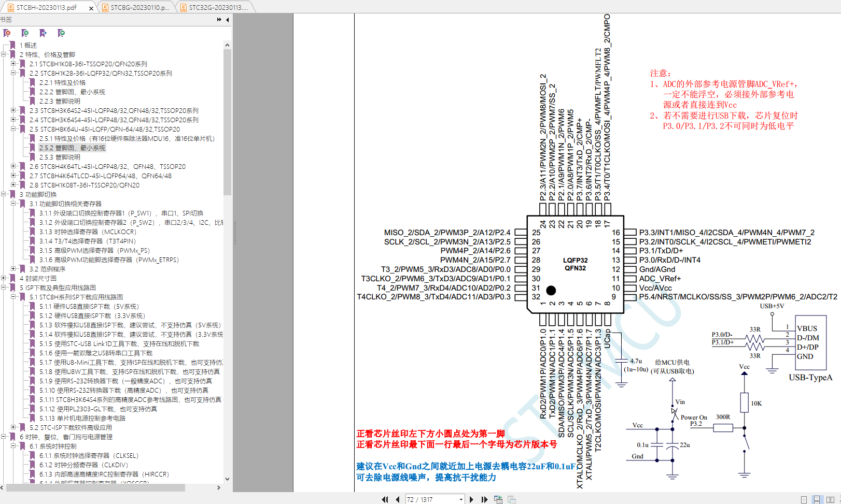Open the bookmark options dropdown icon
The width and height of the screenshot is (841, 504).
[x=61, y=33]
